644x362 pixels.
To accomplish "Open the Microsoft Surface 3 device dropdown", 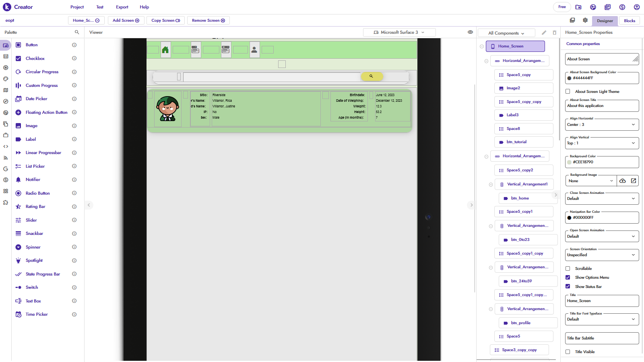I will (x=399, y=32).
